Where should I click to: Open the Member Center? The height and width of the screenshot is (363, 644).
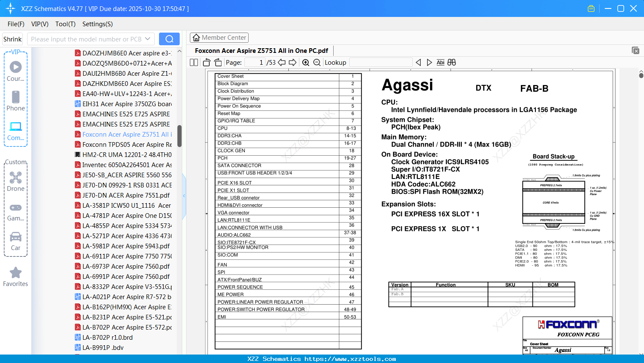coord(219,38)
